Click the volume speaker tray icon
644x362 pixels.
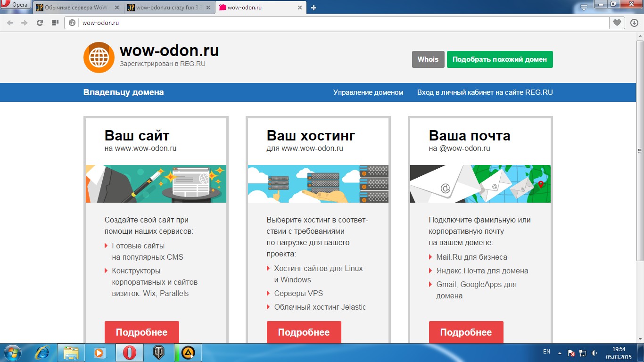(594, 353)
